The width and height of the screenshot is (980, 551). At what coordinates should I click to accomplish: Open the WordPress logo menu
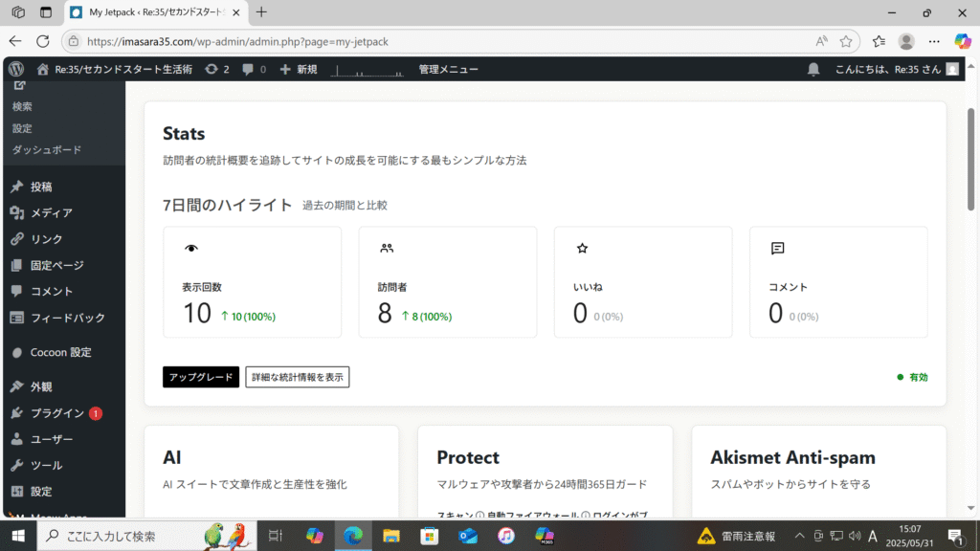click(x=17, y=69)
